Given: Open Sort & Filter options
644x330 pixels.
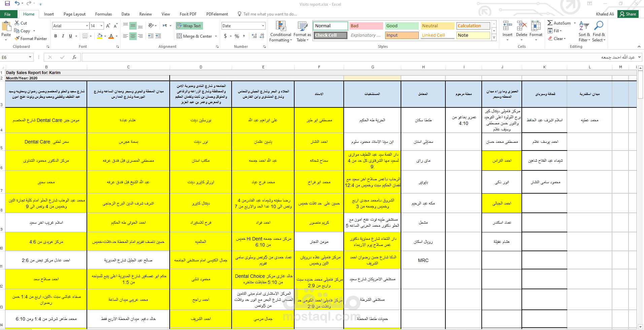Looking at the screenshot, I should click(x=584, y=31).
